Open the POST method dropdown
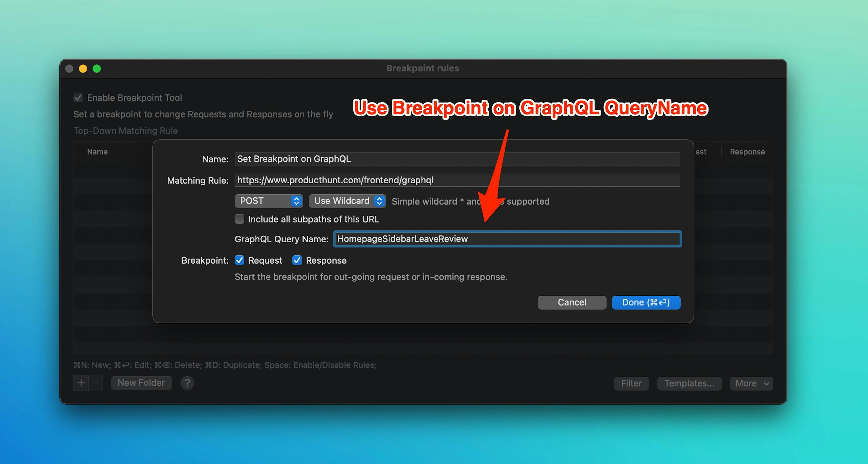This screenshot has width=868, height=464. 269,201
